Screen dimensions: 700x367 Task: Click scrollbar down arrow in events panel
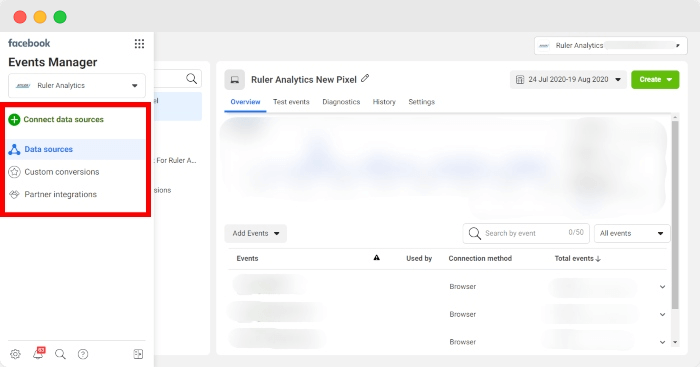click(x=675, y=342)
